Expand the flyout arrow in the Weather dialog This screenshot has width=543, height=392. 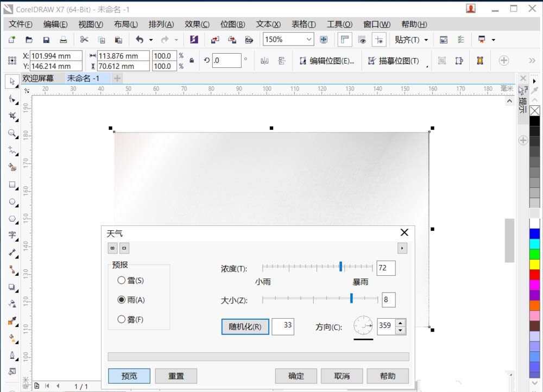coord(402,248)
